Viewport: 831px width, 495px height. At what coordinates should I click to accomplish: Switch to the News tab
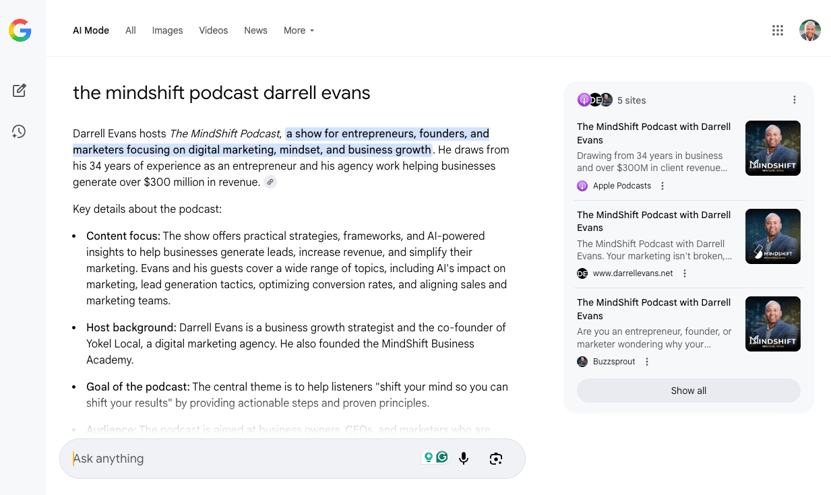(255, 31)
